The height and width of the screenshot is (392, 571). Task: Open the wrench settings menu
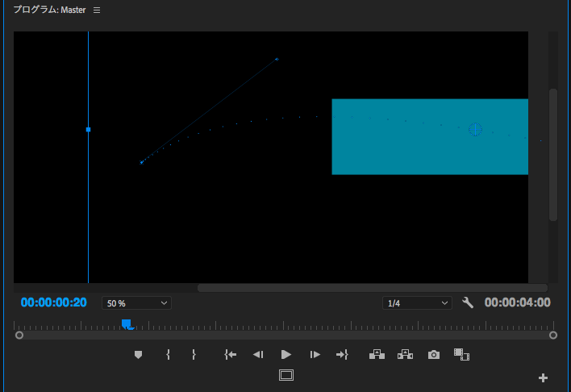(468, 302)
